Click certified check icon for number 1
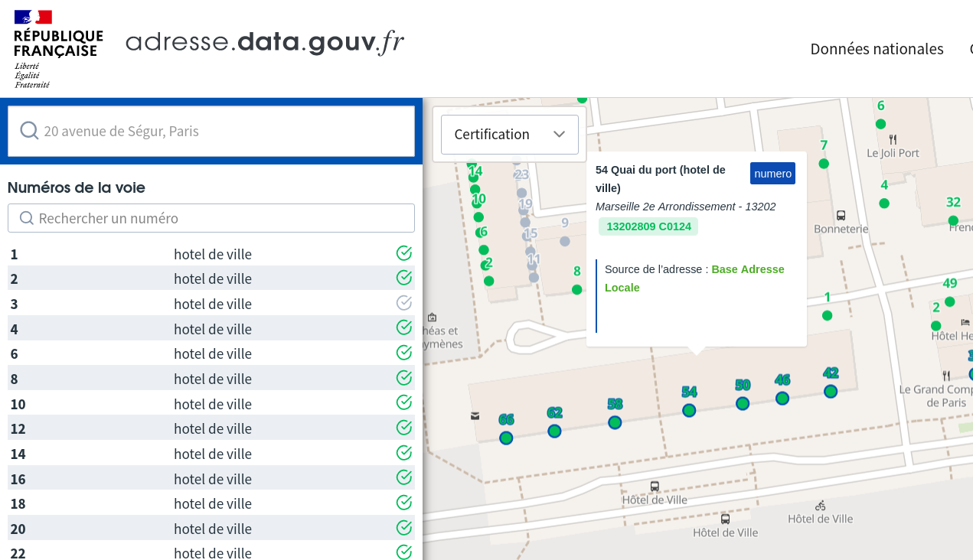Screen dimensions: 973x560 pos(404,252)
